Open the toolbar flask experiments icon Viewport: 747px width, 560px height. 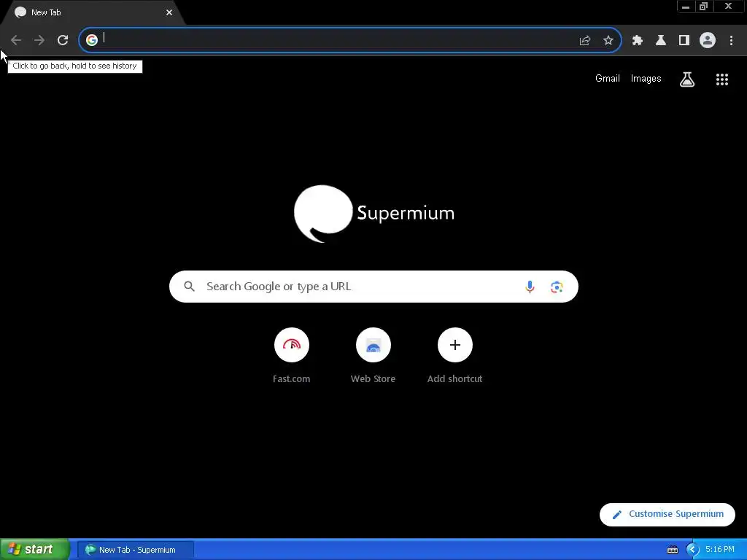[x=661, y=41]
